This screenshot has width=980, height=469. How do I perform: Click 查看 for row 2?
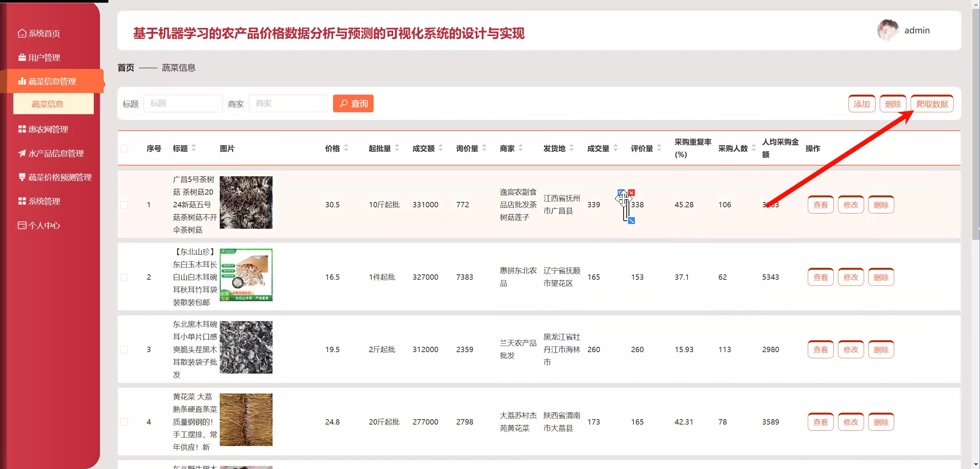coord(821,277)
